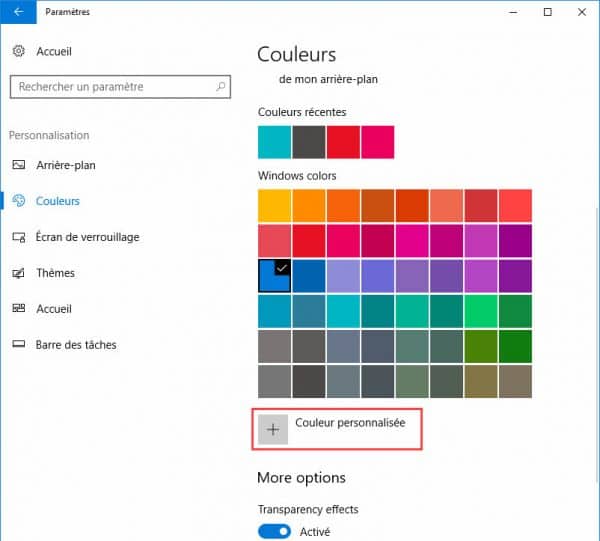Click the plus icon for custom color
The width and height of the screenshot is (600, 541).
pyautogui.click(x=273, y=429)
